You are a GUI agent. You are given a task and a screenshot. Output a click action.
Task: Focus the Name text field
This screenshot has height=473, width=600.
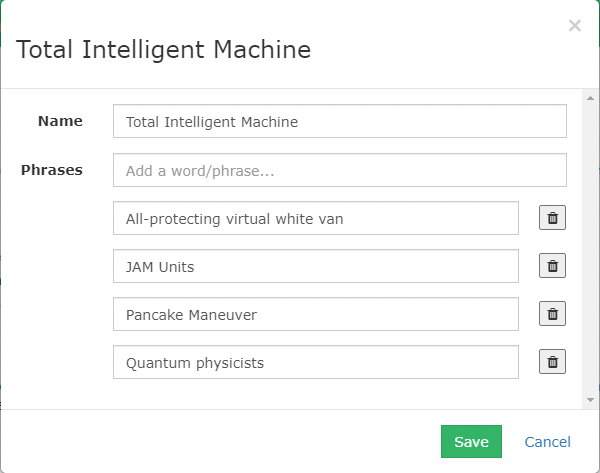point(340,121)
